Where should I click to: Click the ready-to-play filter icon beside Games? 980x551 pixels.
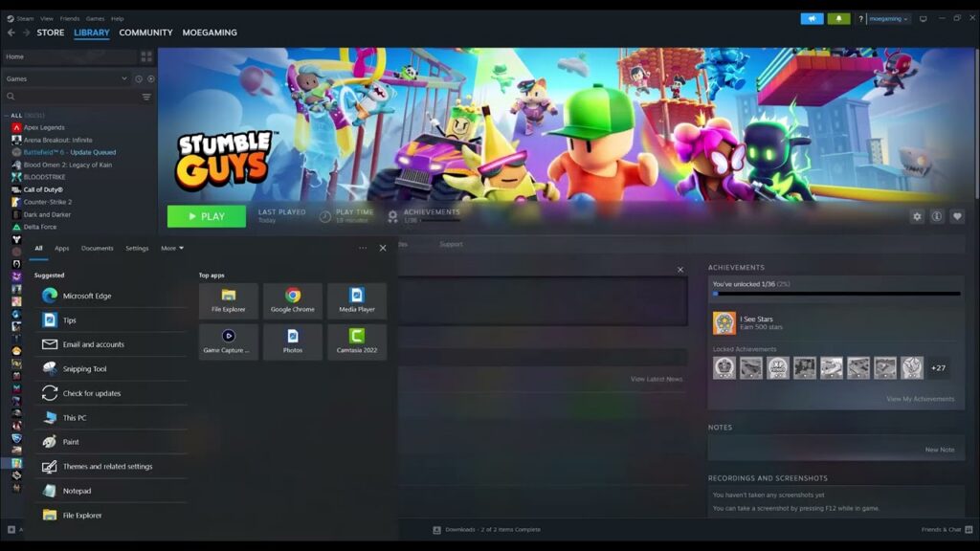150,78
